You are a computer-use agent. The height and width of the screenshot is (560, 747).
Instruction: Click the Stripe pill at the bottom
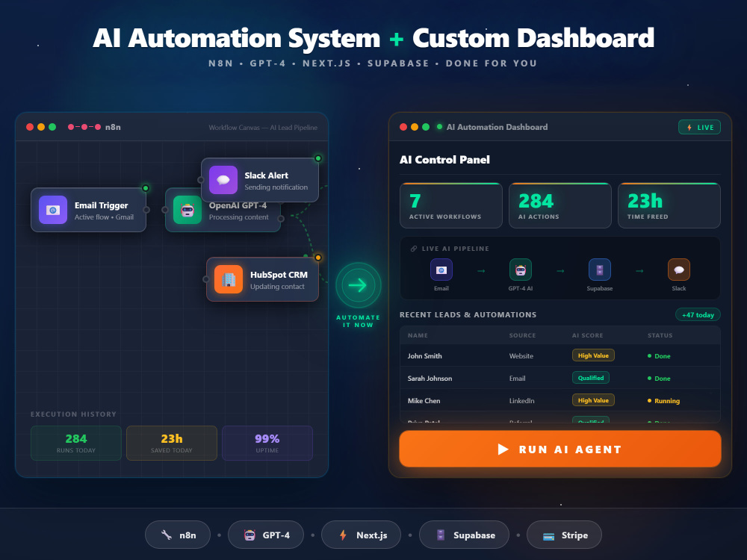pyautogui.click(x=564, y=535)
